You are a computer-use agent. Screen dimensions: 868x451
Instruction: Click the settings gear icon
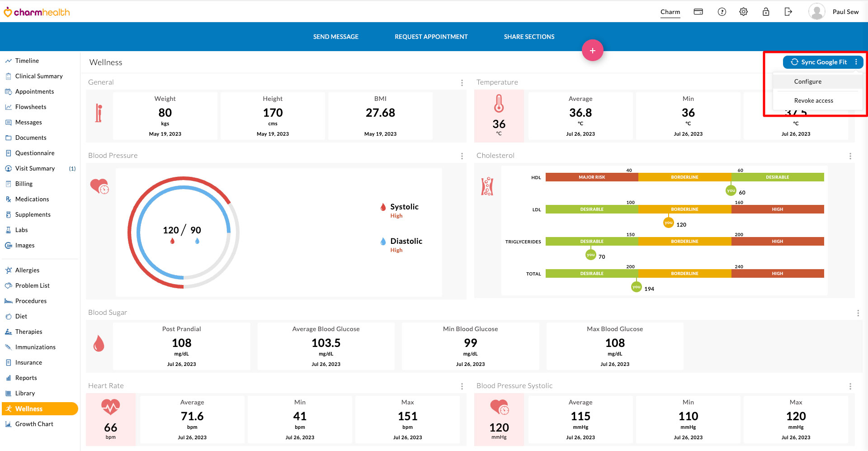(743, 11)
